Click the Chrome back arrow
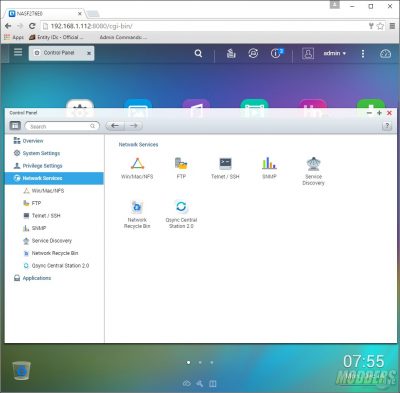400x393 pixels. pos(8,26)
